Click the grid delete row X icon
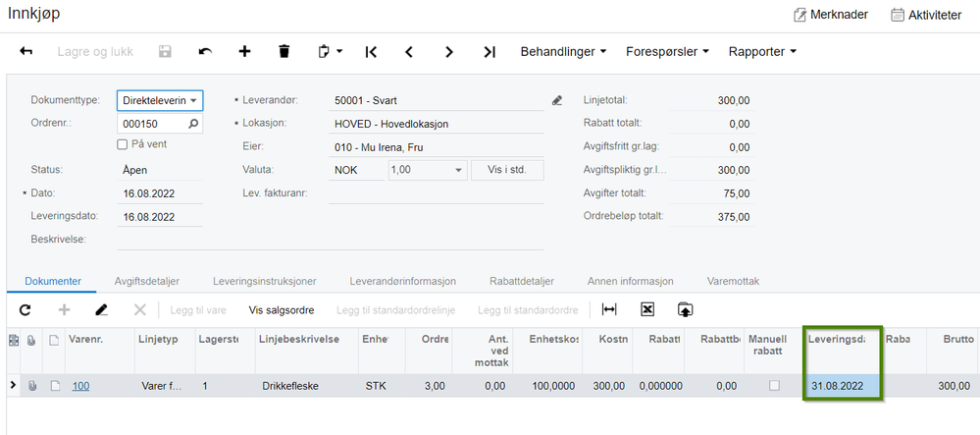This screenshot has width=980, height=435. coord(140,310)
